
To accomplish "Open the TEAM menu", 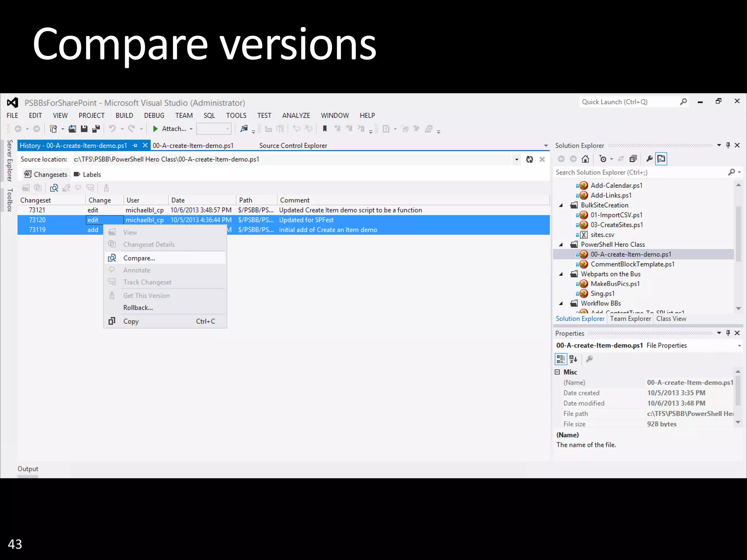I will click(x=184, y=115).
